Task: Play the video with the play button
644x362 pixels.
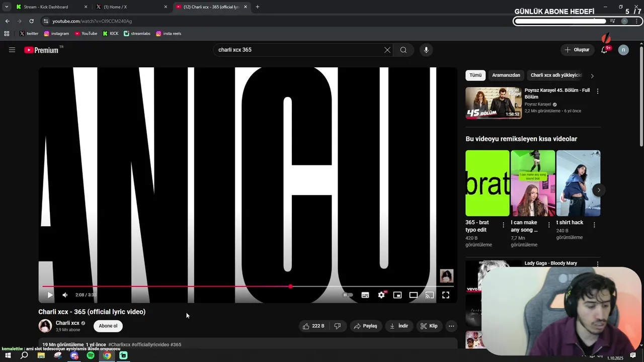Action: pyautogui.click(x=50, y=295)
